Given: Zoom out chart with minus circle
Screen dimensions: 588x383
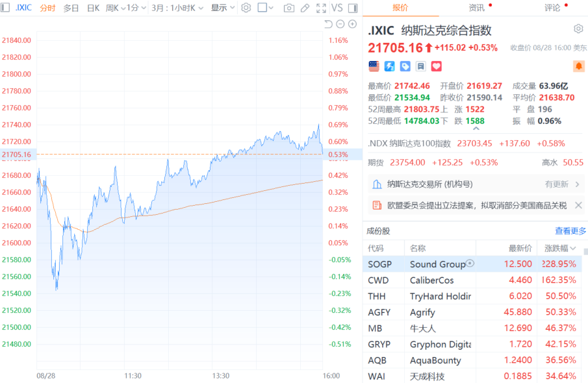Looking at the screenshot, I should 340,25.
